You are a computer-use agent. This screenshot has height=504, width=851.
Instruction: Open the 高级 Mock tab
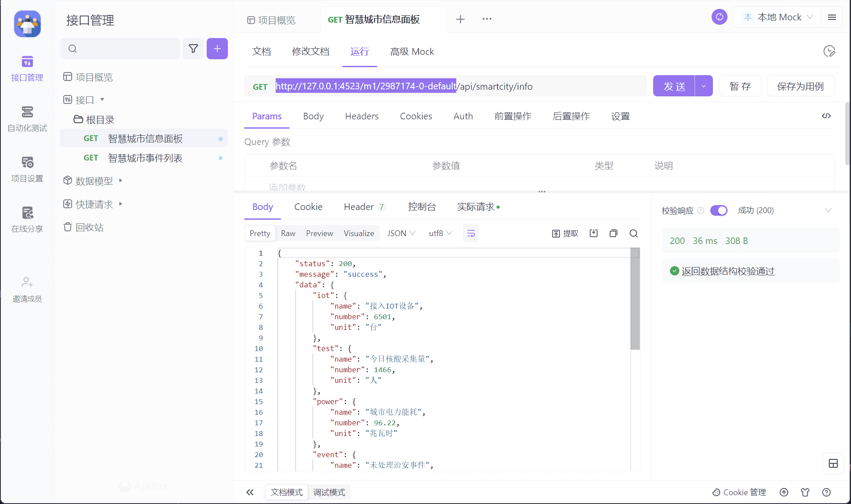pyautogui.click(x=412, y=51)
